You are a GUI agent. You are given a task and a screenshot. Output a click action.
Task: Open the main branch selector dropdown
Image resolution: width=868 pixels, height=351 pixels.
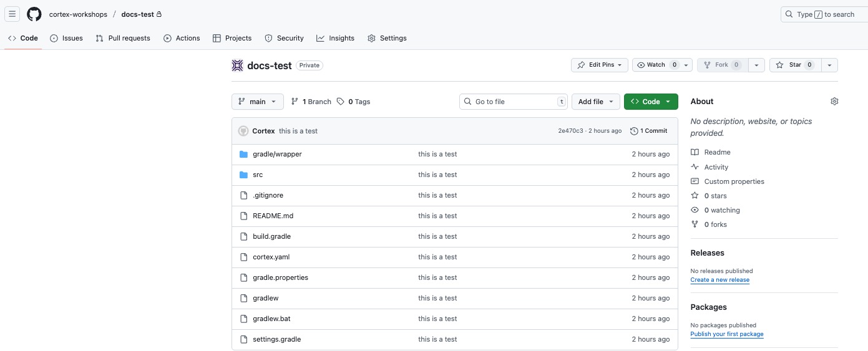(x=258, y=102)
